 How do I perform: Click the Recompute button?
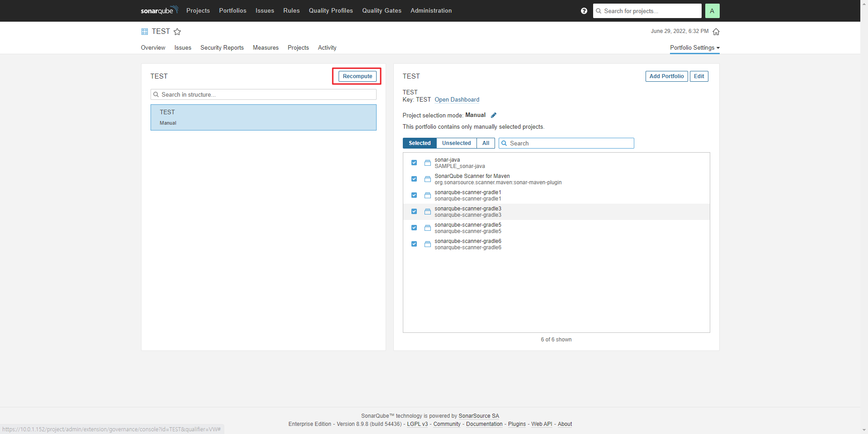tap(357, 76)
